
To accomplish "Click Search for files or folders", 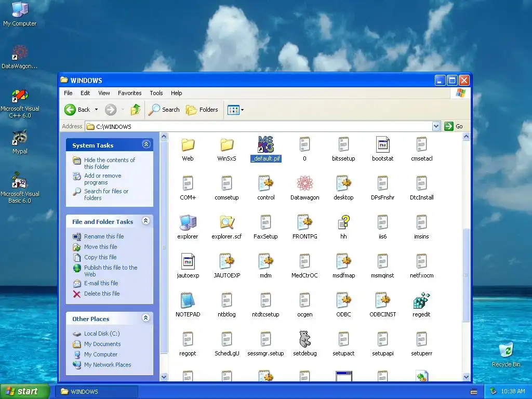I will click(106, 194).
